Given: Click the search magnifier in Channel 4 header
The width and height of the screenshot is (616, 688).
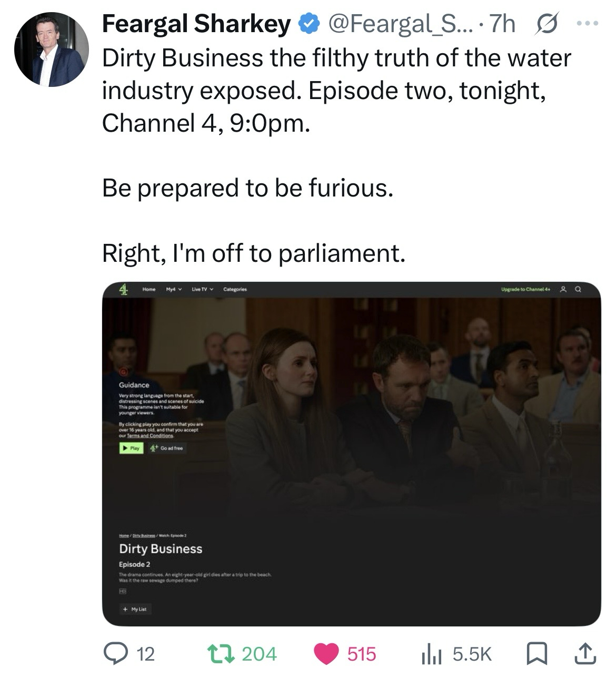Looking at the screenshot, I should (578, 289).
